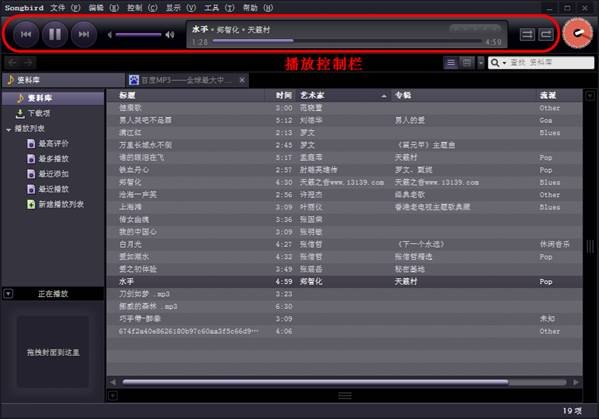Viewport: 599px width, 419px height.
Task: Adjust the volume slider bar
Action: tap(138, 35)
